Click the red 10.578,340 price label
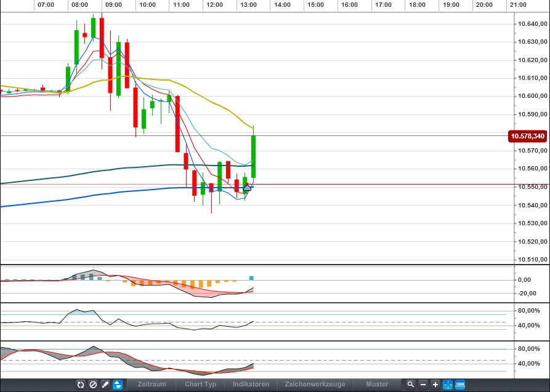This screenshot has width=550, height=392. [x=527, y=136]
